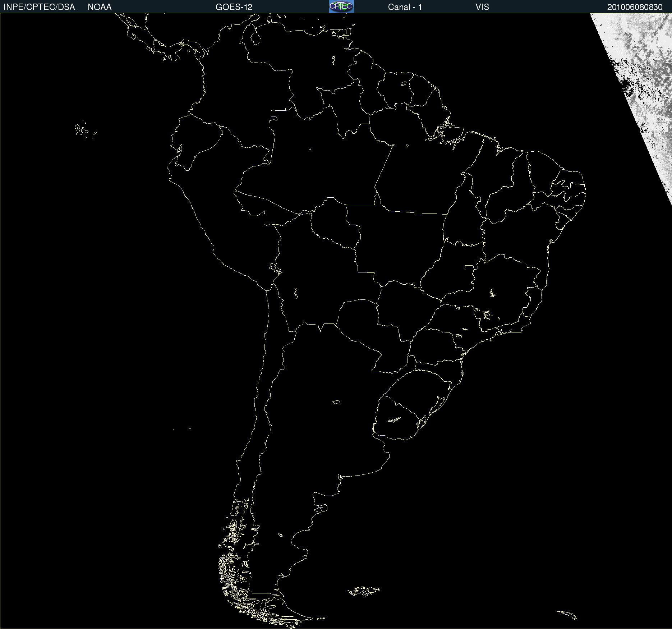Select the INPE/CPTEC/DSA header text
Screen dimensions: 672x629
(39, 7)
